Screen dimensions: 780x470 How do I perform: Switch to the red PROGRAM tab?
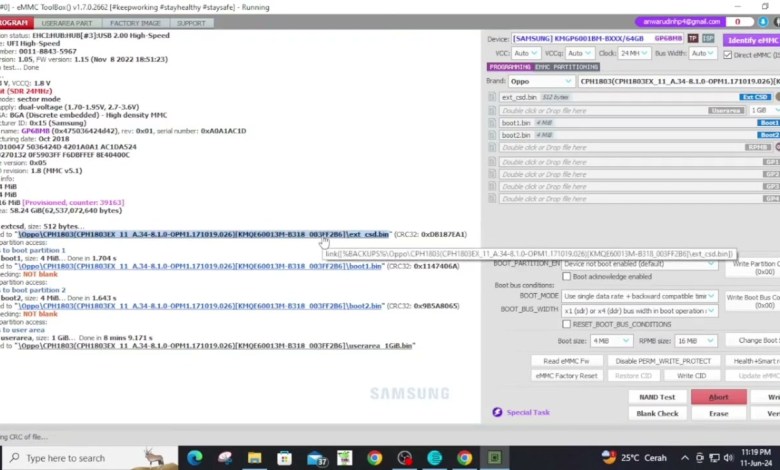[x=16, y=23]
